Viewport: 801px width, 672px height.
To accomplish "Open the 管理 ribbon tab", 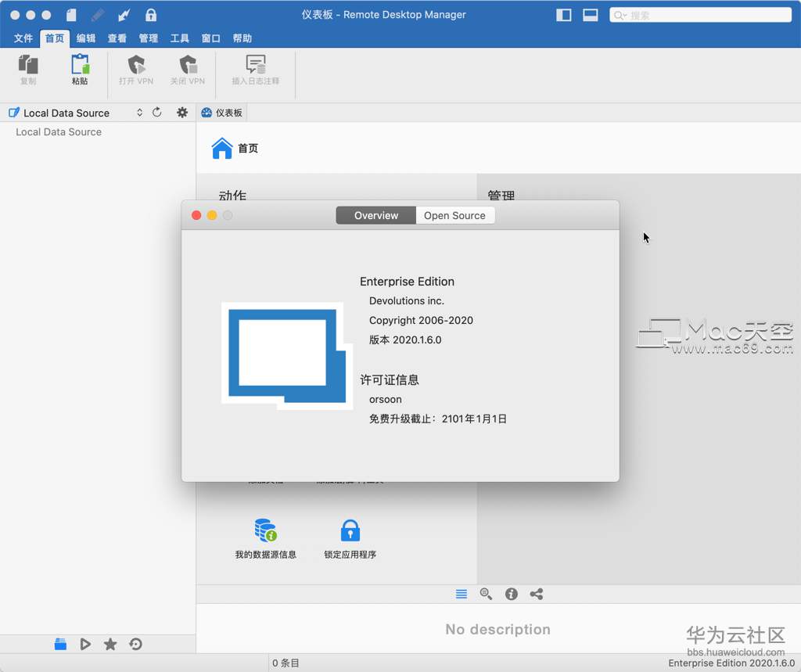I will [148, 38].
